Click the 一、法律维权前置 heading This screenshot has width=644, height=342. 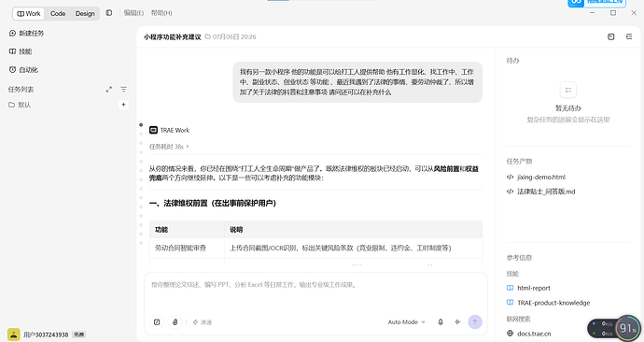tap(213, 204)
